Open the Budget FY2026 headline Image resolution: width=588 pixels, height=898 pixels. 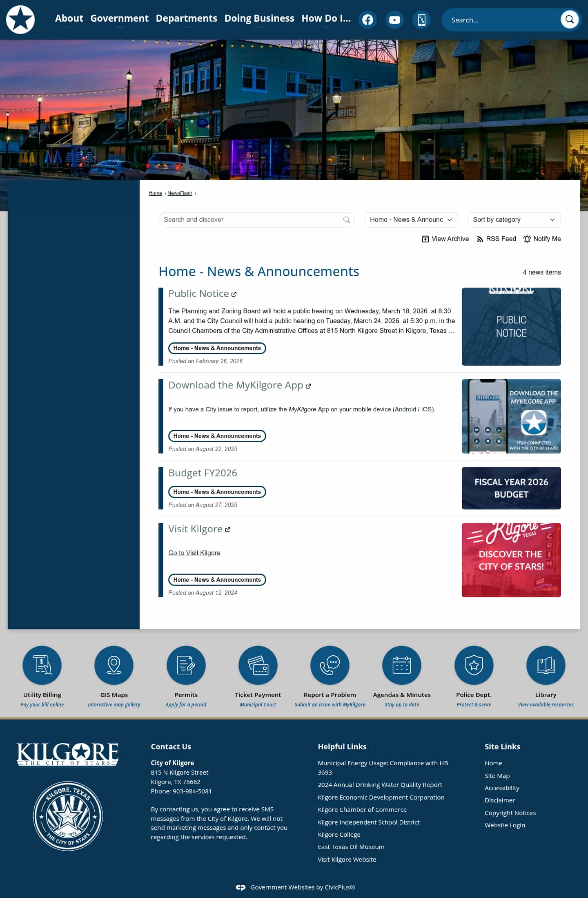(203, 473)
